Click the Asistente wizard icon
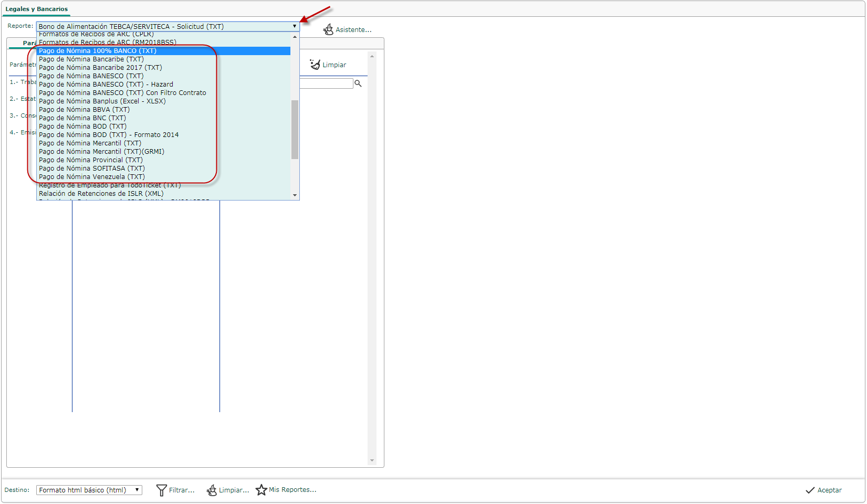This screenshot has height=504, width=867. (328, 29)
